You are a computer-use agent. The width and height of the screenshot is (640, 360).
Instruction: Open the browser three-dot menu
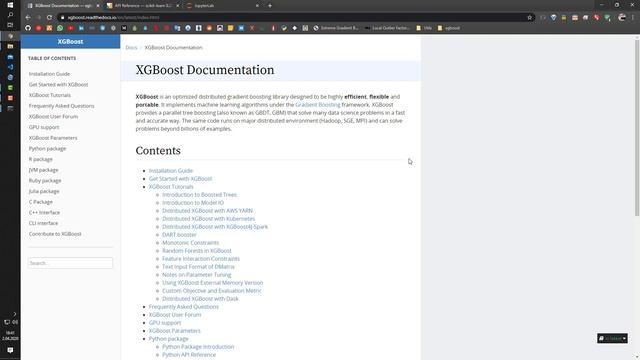tap(633, 18)
